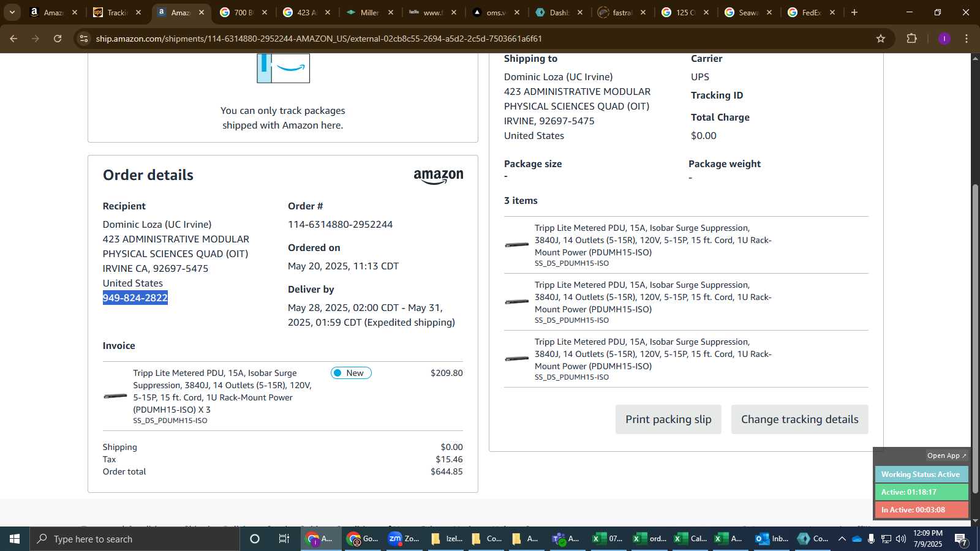This screenshot has height=551, width=980.
Task: Show hidden system tray icons
Action: point(842,539)
